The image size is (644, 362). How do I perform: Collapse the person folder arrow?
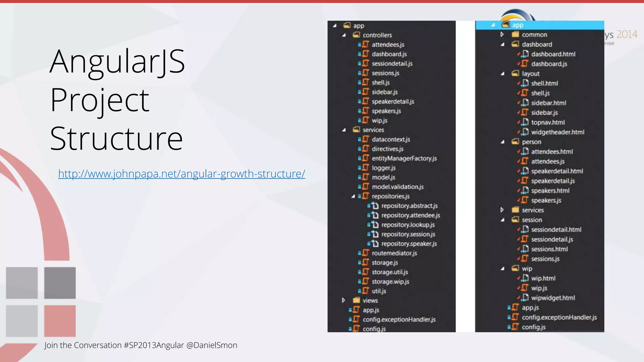point(502,142)
